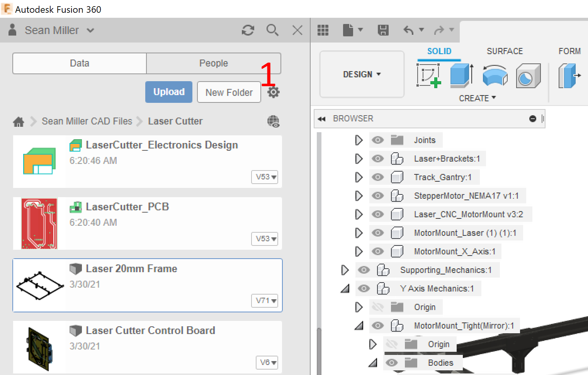
Task: Collapse the Browser panel arrows
Action: [x=321, y=119]
